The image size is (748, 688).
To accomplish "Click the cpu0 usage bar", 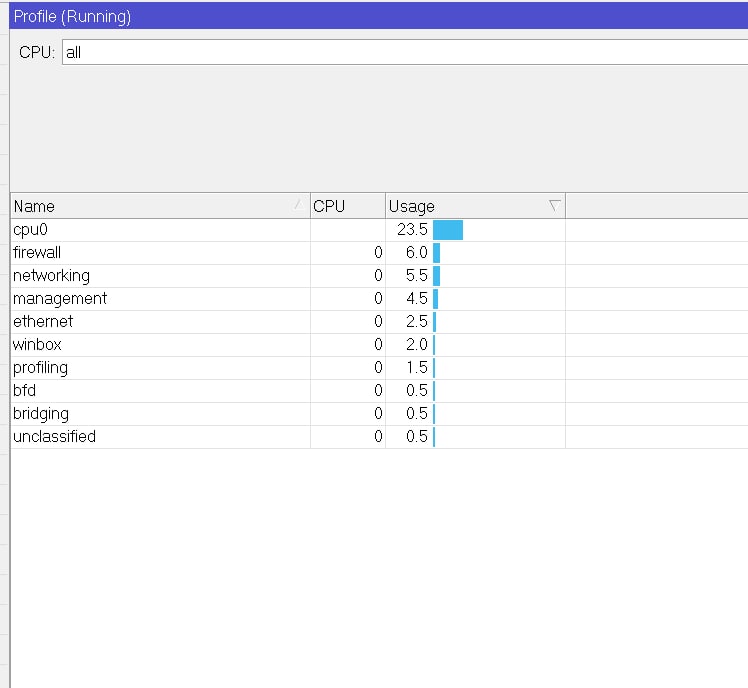I will coord(448,230).
